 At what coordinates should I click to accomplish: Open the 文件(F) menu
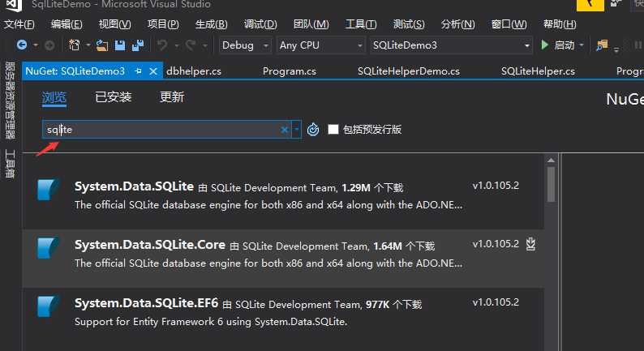[19, 24]
